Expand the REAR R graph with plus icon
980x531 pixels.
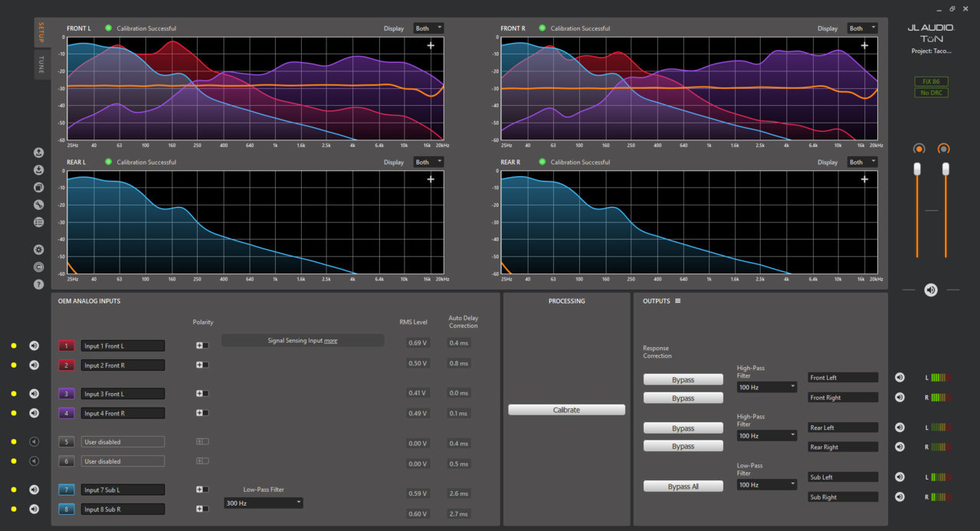click(x=864, y=179)
